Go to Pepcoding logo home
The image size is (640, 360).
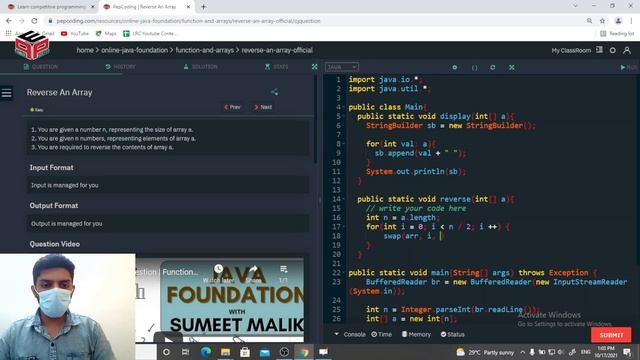tap(32, 45)
